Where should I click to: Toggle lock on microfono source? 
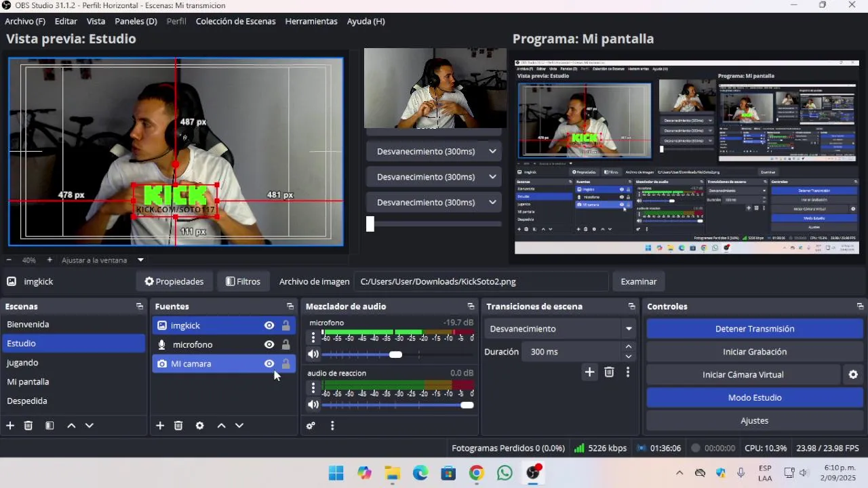pos(286,344)
